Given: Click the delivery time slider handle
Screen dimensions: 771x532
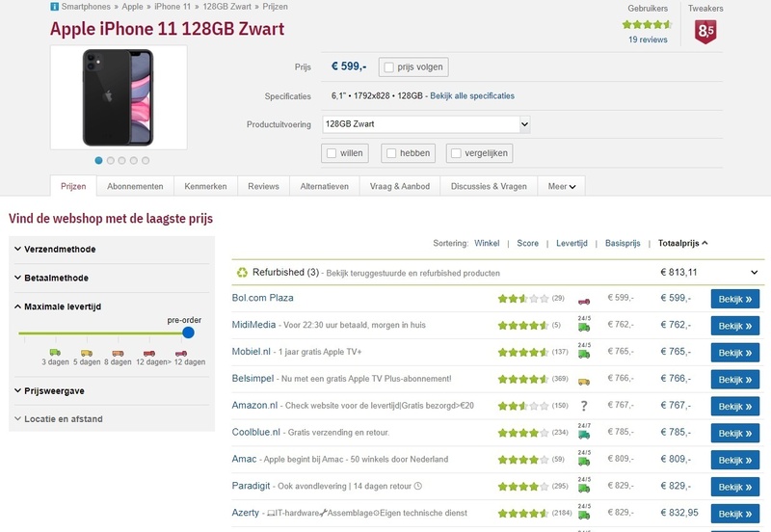Looking at the screenshot, I should tap(188, 332).
